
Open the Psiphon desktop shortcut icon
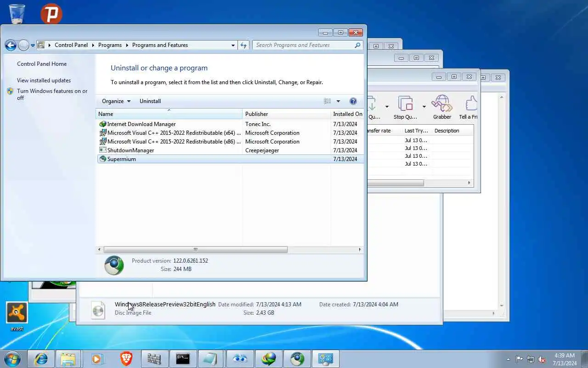pyautogui.click(x=51, y=14)
